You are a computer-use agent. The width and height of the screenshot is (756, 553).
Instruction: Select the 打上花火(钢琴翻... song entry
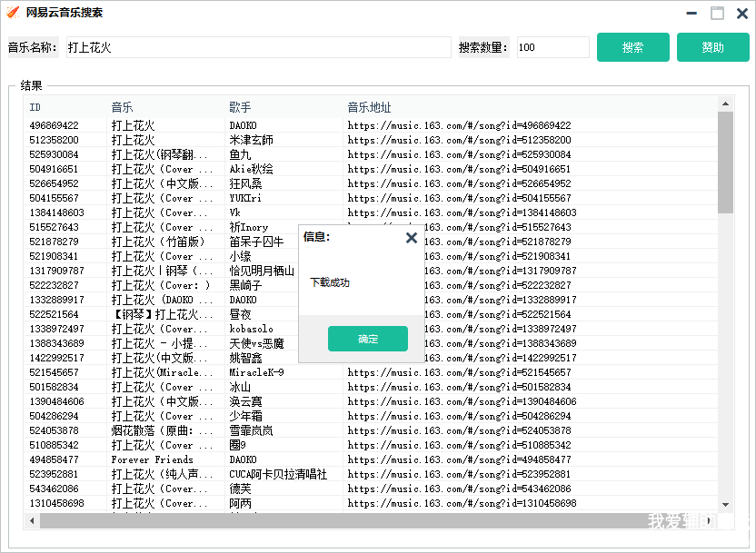(x=160, y=154)
